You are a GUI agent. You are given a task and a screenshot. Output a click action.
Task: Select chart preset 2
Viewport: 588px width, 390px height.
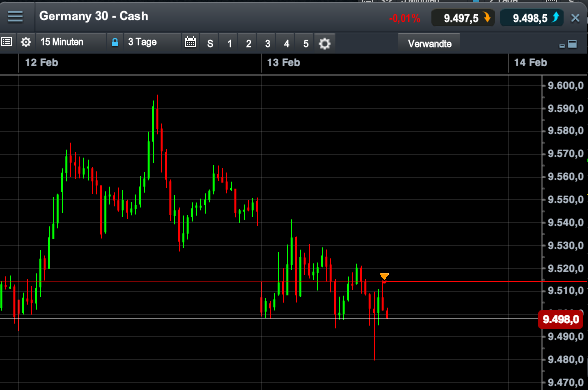coord(248,44)
